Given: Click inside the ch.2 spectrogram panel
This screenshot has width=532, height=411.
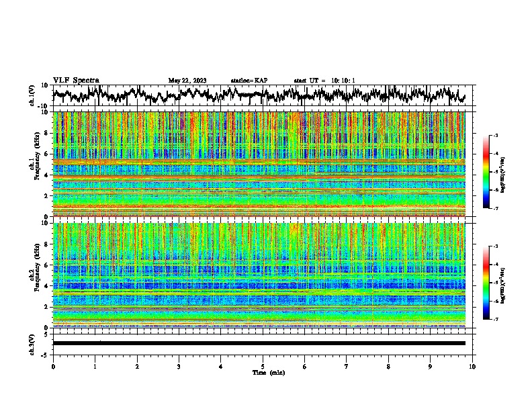Looking at the screenshot, I should 259,275.
